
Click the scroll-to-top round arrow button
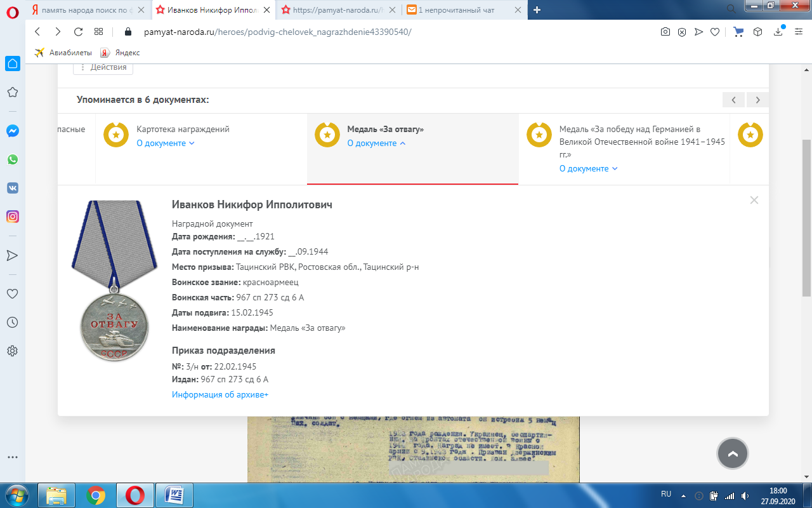pos(732,453)
